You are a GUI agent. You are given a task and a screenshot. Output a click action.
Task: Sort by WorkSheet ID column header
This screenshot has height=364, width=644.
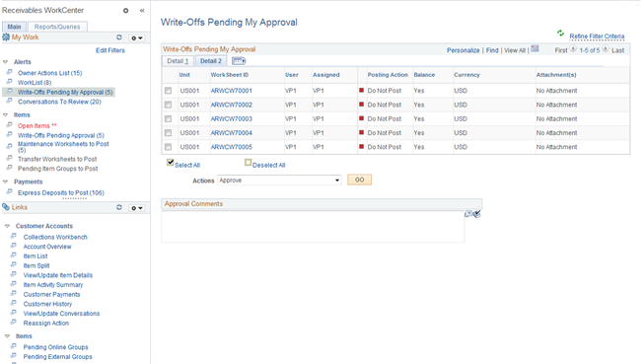click(x=230, y=75)
